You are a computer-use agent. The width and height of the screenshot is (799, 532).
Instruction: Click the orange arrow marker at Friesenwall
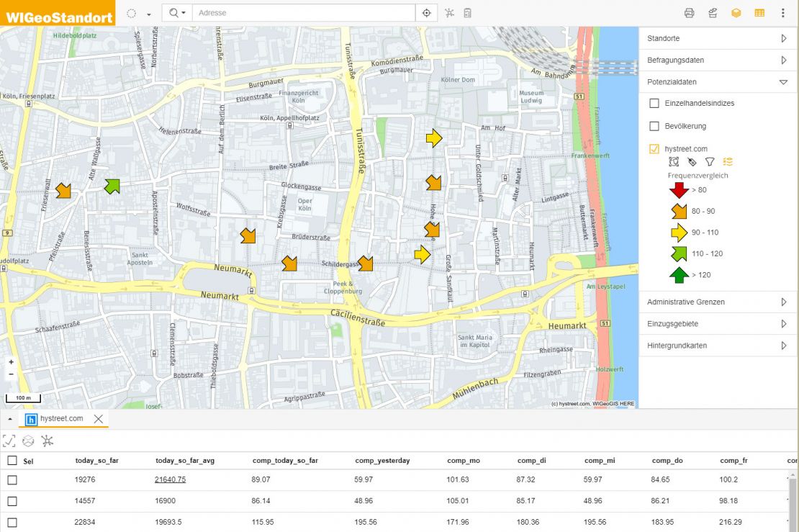point(63,191)
